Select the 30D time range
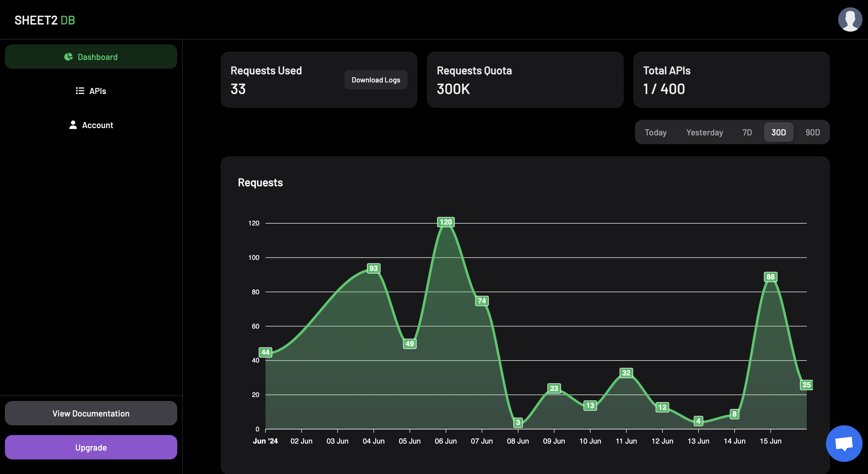868x474 pixels. (x=778, y=132)
